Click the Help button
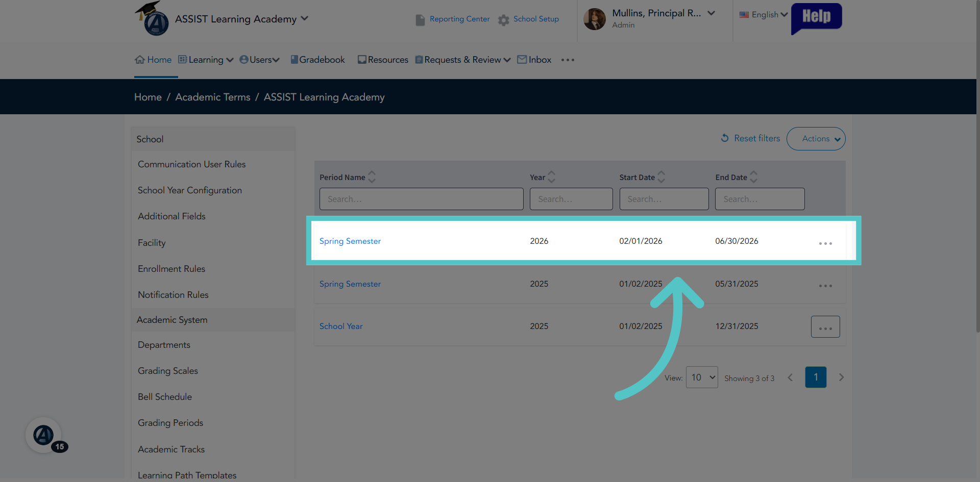This screenshot has width=980, height=482. (x=816, y=18)
